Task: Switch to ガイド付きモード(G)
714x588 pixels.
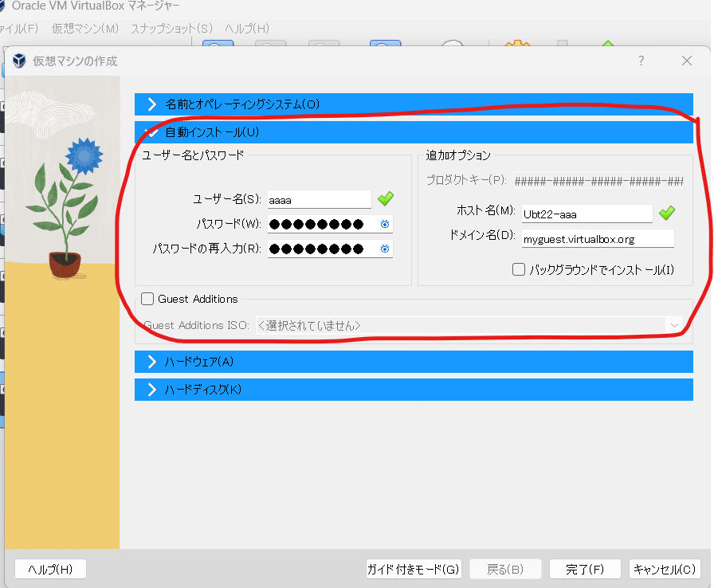Action: pos(414,570)
